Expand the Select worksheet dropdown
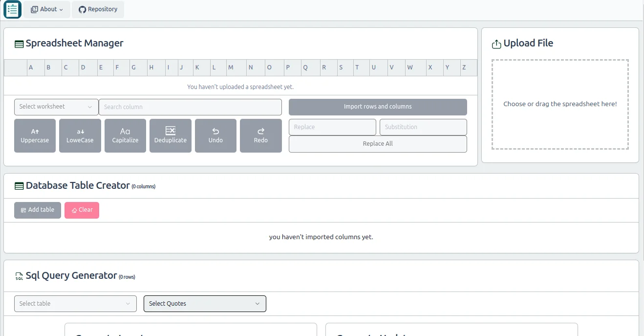Image resolution: width=644 pixels, height=336 pixels. pyautogui.click(x=56, y=107)
